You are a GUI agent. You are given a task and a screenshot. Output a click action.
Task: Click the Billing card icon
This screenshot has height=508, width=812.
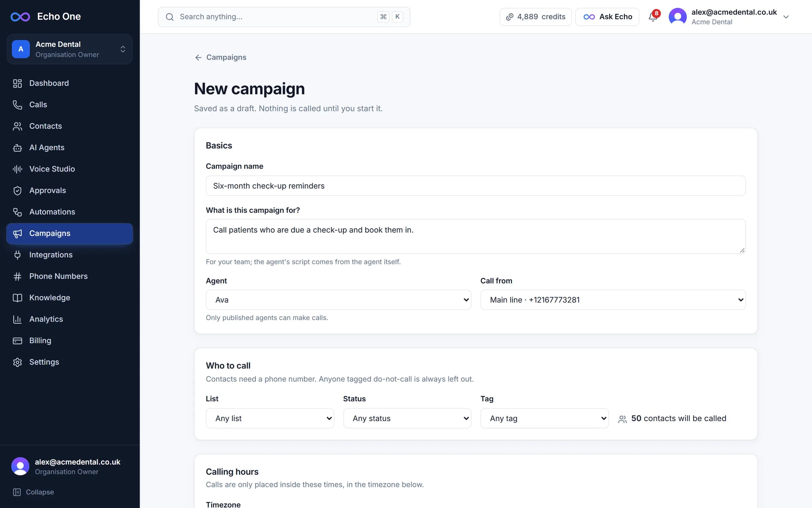(17, 341)
